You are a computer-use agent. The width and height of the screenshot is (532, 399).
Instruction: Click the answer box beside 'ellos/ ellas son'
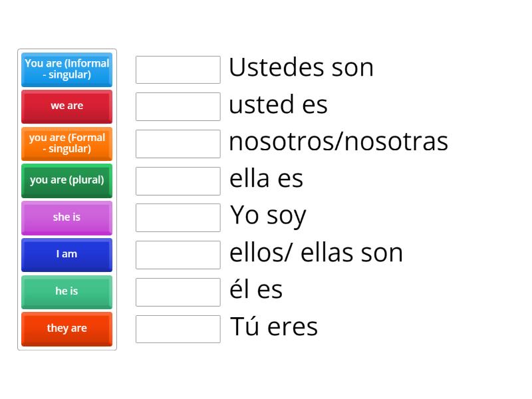tap(178, 254)
